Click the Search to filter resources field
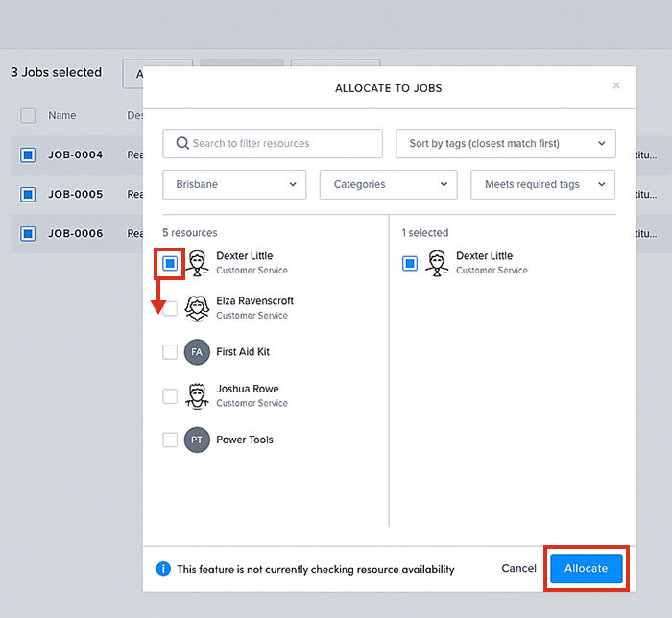Screen dimensions: 672x618 click(273, 144)
